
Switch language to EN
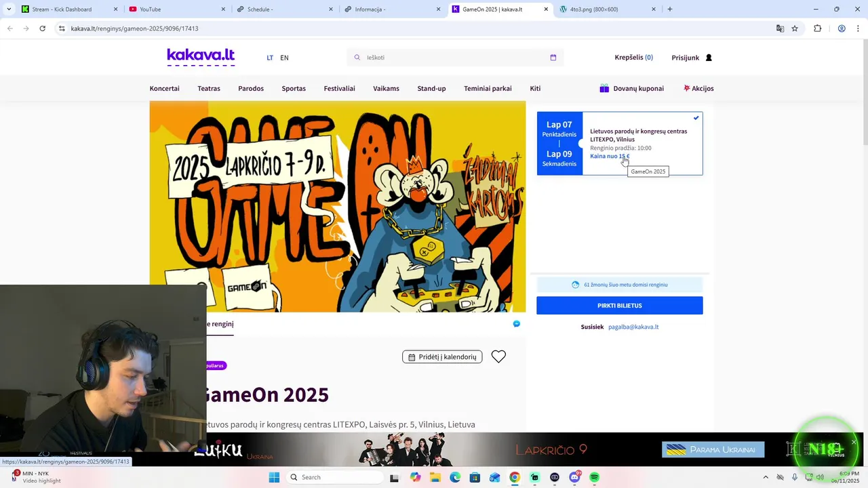[x=284, y=58]
